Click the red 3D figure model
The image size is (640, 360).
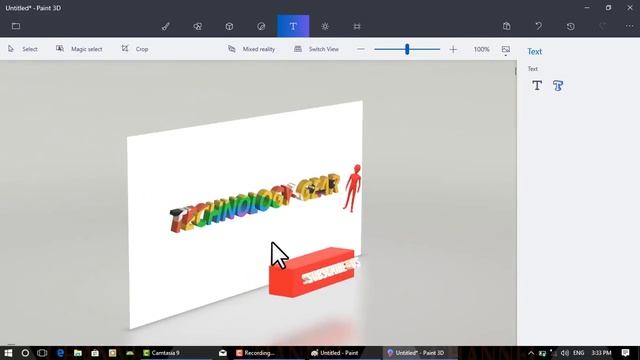point(353,189)
